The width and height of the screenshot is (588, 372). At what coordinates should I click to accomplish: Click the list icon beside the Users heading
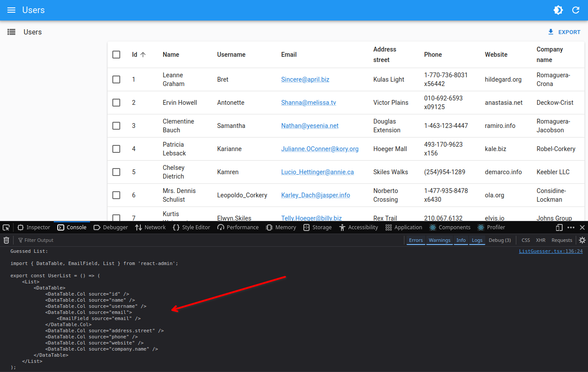point(11,31)
